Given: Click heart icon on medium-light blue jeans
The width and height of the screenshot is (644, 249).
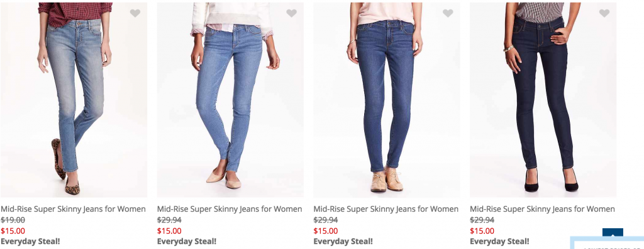Looking at the screenshot, I should coord(292,13).
